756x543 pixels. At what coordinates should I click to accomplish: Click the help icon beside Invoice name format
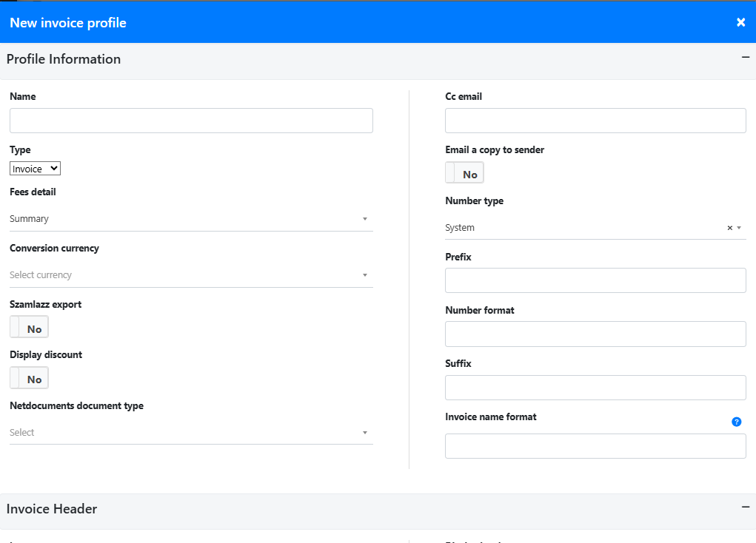[736, 422]
